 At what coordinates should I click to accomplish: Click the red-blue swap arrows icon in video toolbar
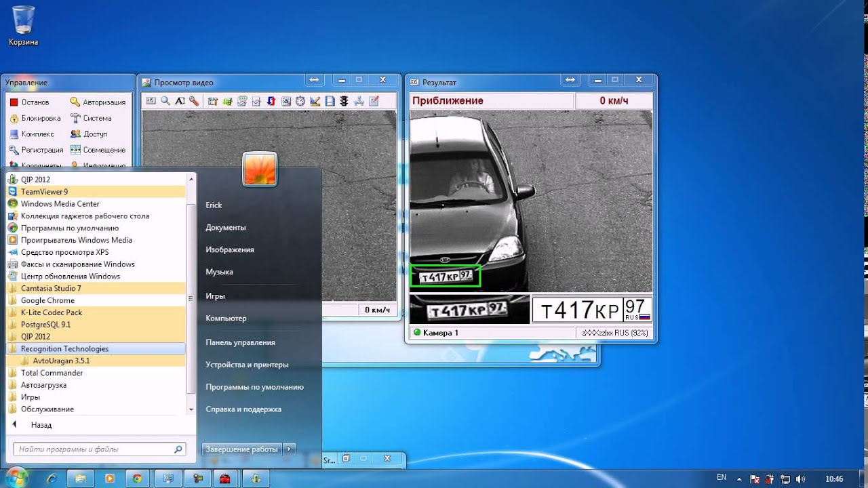click(271, 101)
